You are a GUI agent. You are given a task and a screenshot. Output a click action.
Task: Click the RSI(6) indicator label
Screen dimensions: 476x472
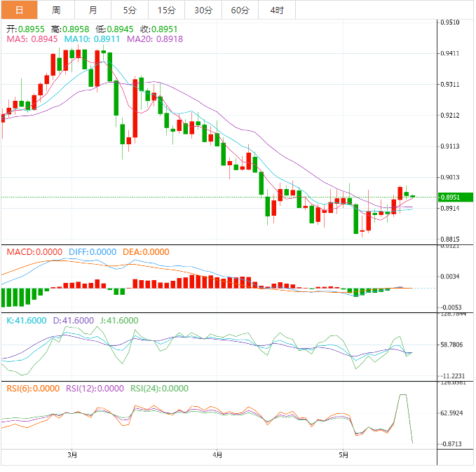tap(34, 389)
